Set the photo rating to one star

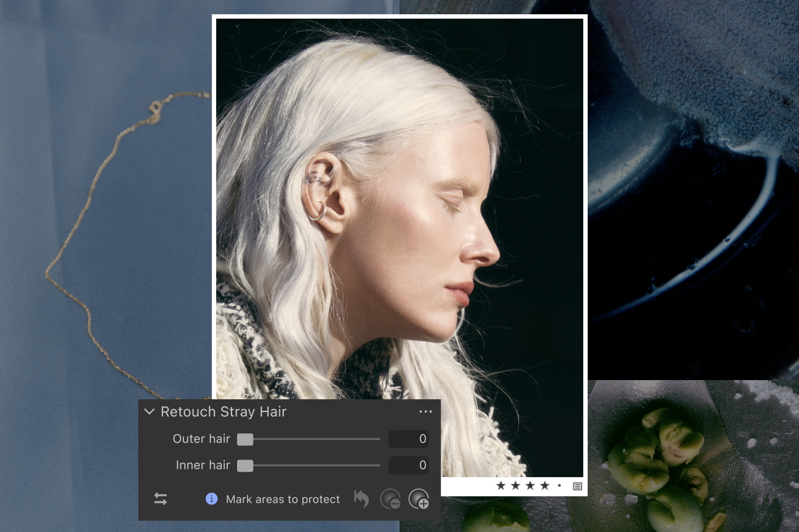tap(500, 485)
